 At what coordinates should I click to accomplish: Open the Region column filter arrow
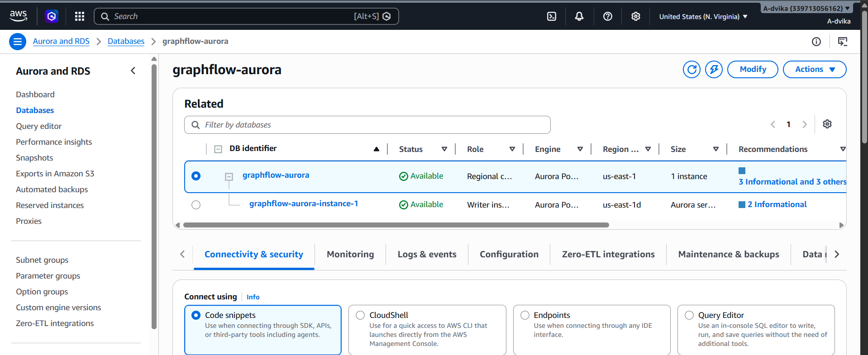pos(648,149)
